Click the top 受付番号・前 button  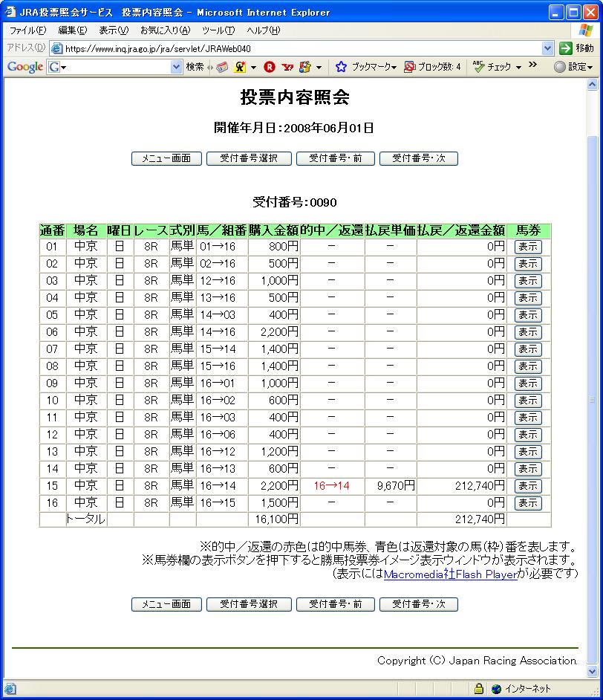336,158
